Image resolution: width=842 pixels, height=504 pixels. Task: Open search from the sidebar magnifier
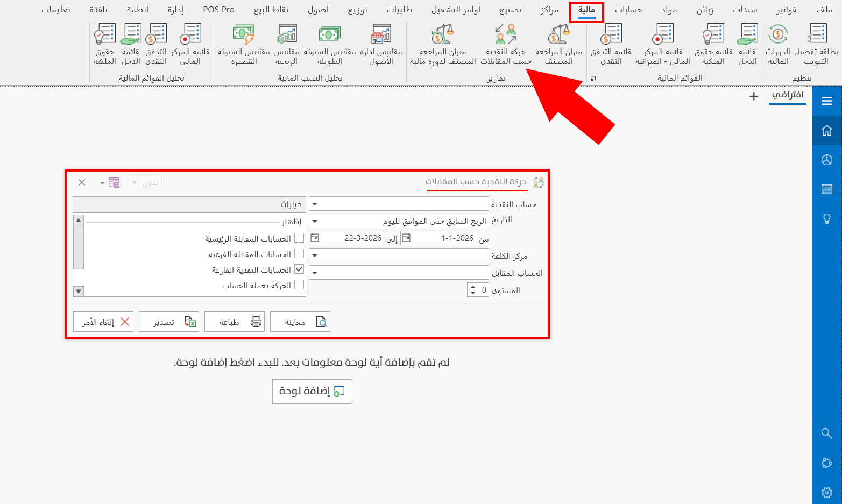827,434
